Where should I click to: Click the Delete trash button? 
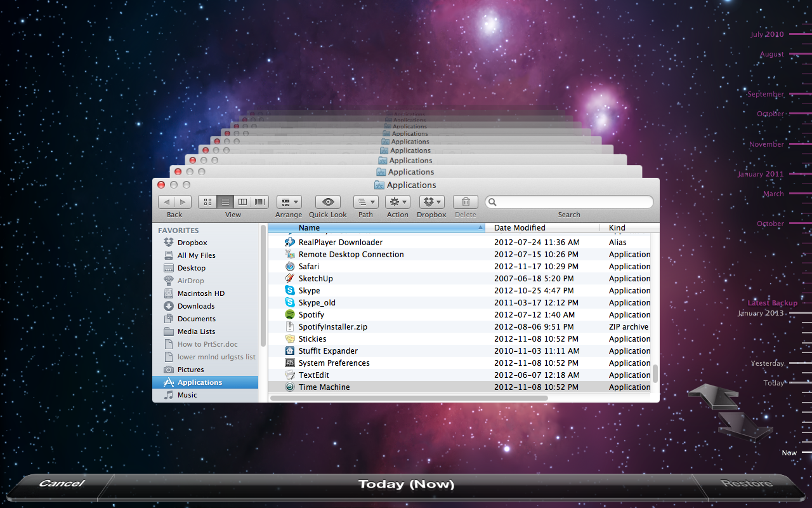(465, 202)
